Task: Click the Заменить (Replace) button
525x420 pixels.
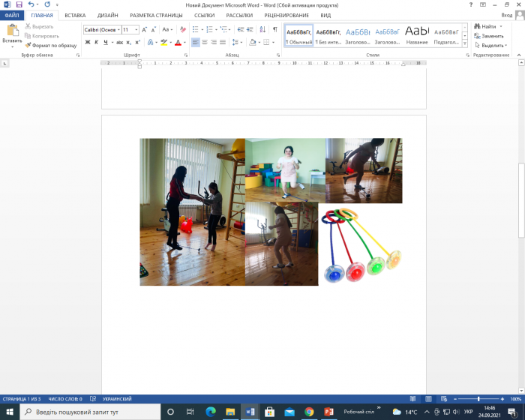Action: [x=492, y=36]
